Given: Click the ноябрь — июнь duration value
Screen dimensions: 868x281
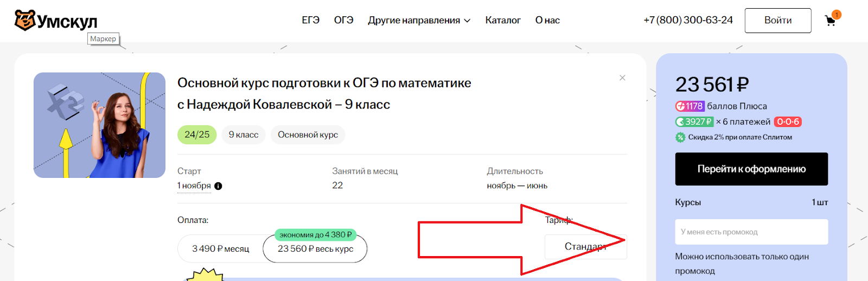Looking at the screenshot, I should [x=517, y=186].
